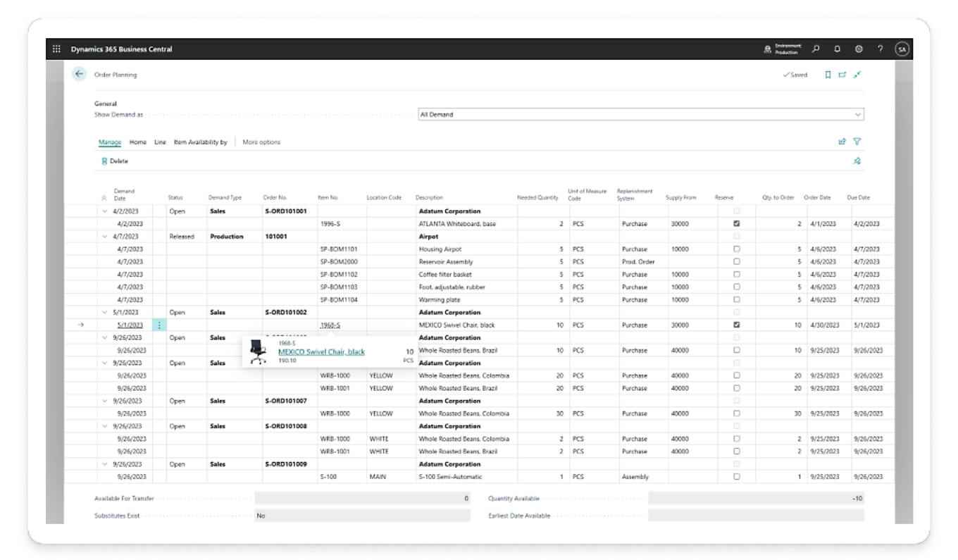Collapse the S-ORD101001 sales order group
Viewport: 958px width, 560px height.
[x=105, y=211]
